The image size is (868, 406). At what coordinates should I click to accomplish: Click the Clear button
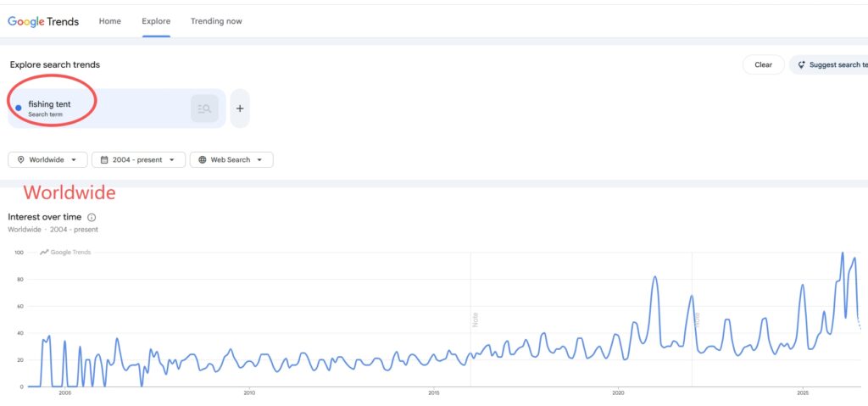pyautogui.click(x=764, y=64)
